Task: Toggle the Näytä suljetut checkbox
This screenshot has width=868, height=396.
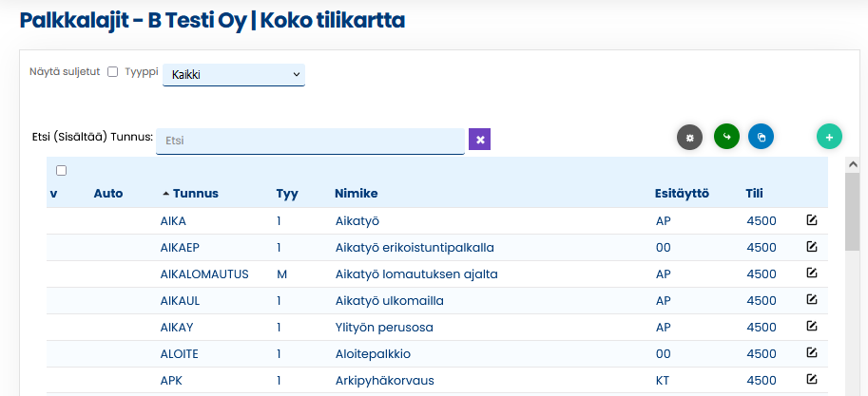Action: pyautogui.click(x=113, y=72)
